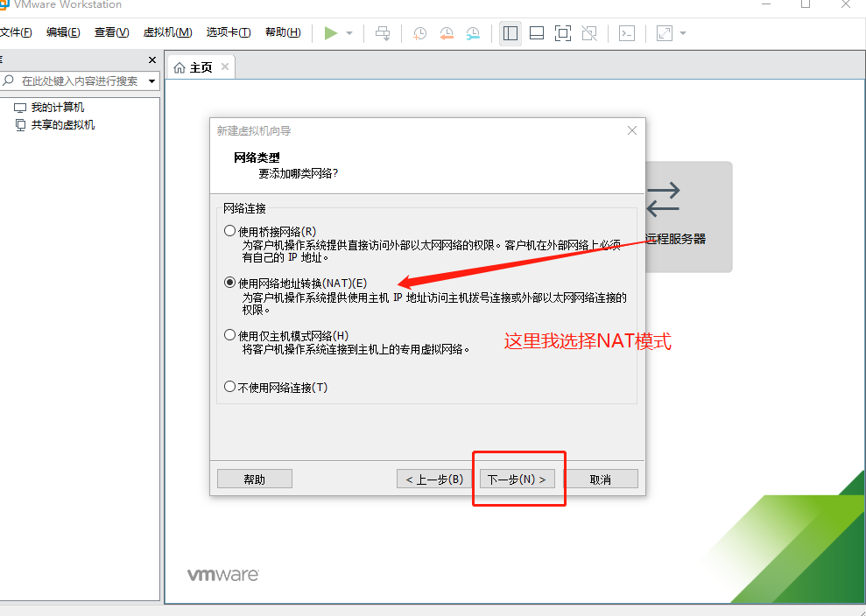Click the Unity mode icon
This screenshot has height=616, width=866.
tap(589, 33)
